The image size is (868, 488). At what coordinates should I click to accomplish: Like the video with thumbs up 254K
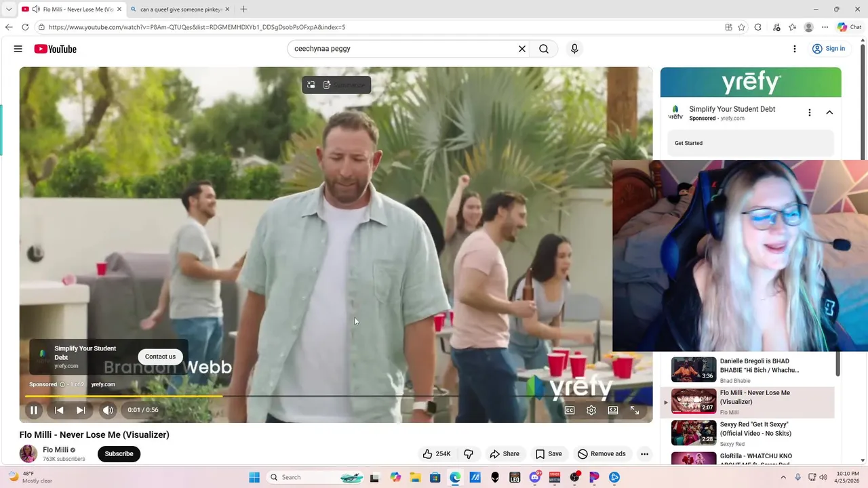click(437, 454)
